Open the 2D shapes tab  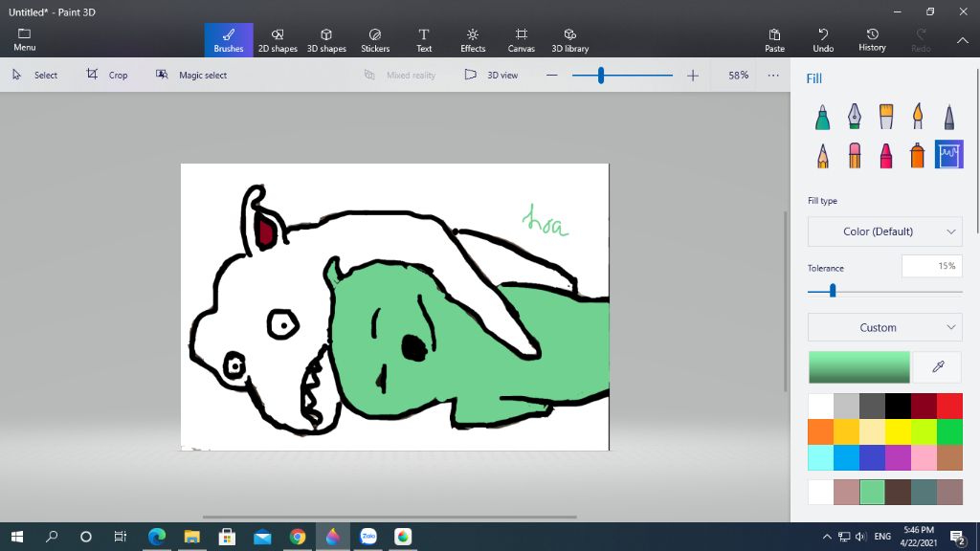point(278,40)
